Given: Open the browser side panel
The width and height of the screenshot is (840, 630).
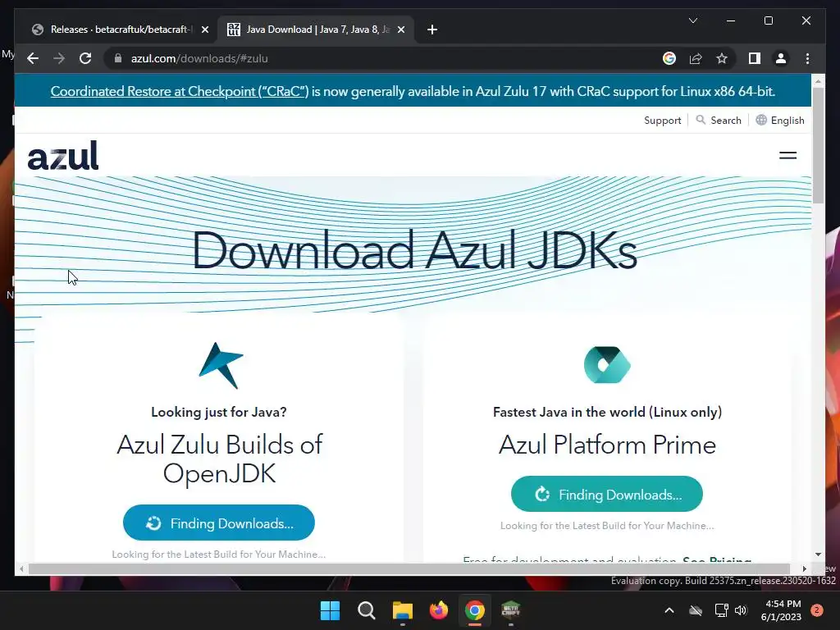Looking at the screenshot, I should (x=755, y=58).
